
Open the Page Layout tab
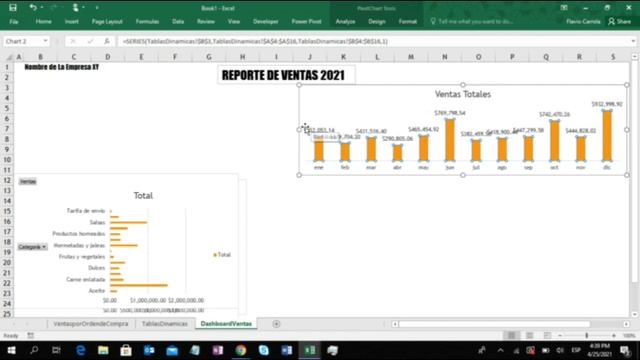click(107, 21)
